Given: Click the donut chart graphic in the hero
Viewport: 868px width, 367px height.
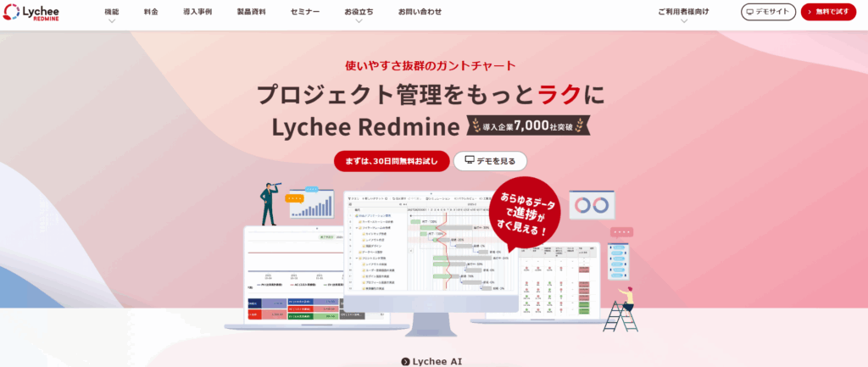Looking at the screenshot, I should tap(592, 205).
